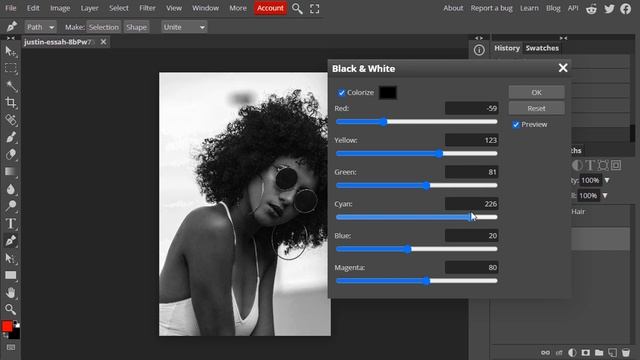Open the Path mode dropdown
Screen dimensions: 640x360
pos(40,27)
